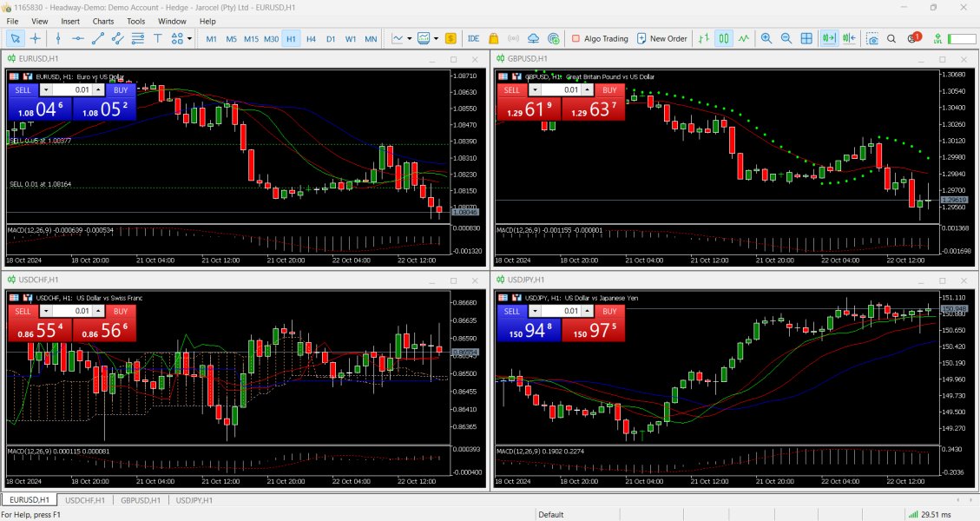Toggle candlestick chart mode
980x521 pixels.
click(723, 39)
